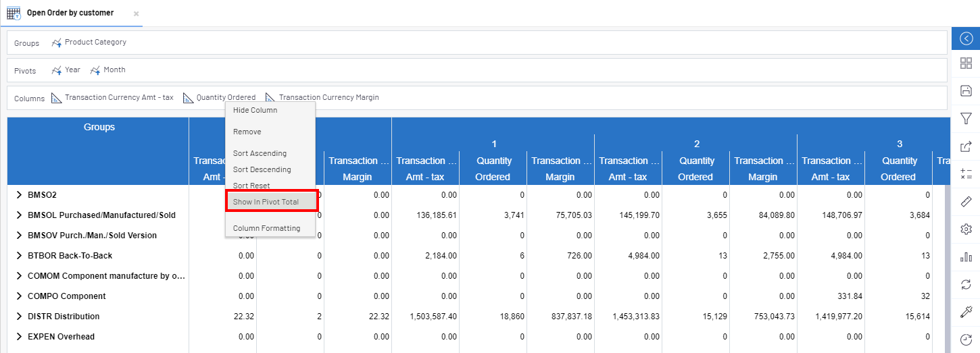Open the calculator formula icon
980x353 pixels.
[x=966, y=173]
